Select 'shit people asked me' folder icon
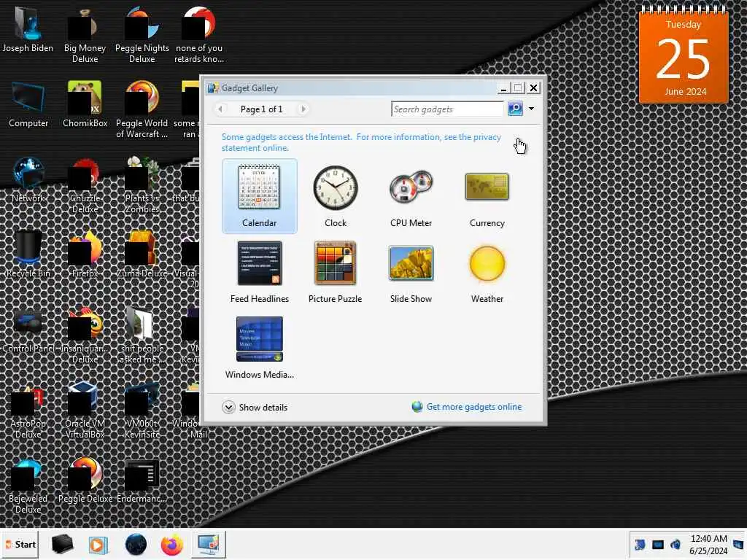The width and height of the screenshot is (747, 560). click(x=142, y=335)
